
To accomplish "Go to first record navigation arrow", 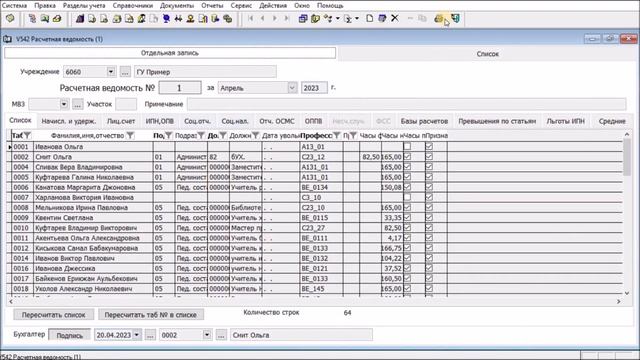I will point(251,18).
